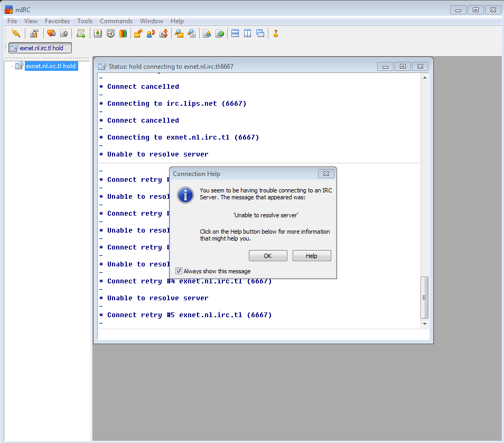Open the Tools menu

(x=85, y=21)
